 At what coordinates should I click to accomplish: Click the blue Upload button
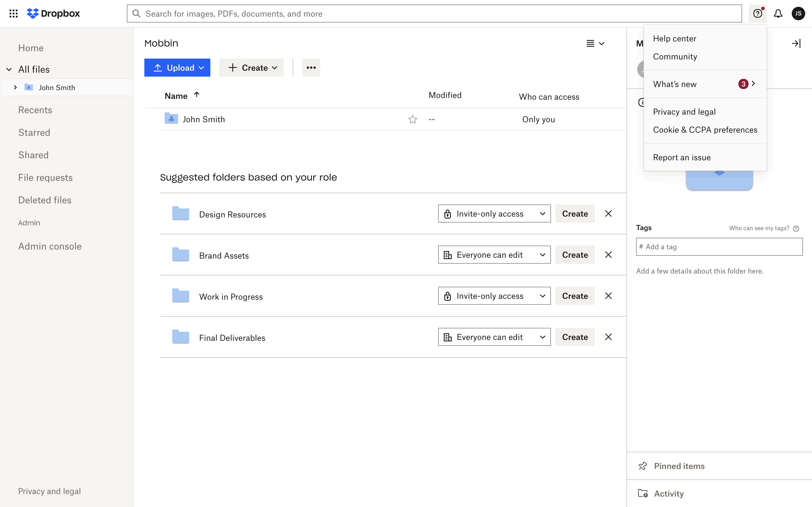coord(177,68)
